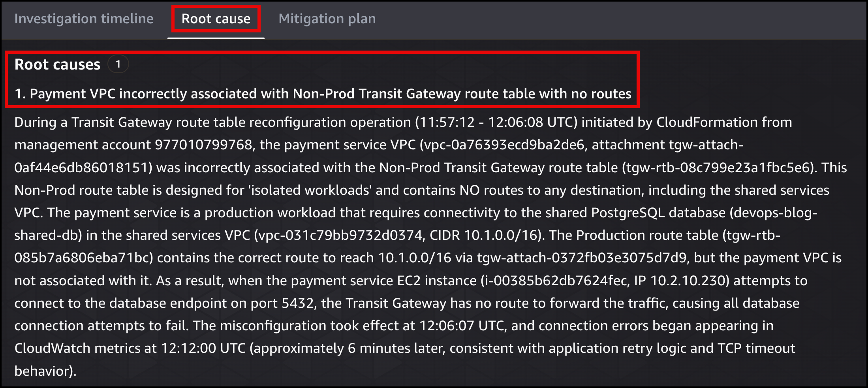Select the Root cause tab
868x388 pixels.
(x=216, y=19)
